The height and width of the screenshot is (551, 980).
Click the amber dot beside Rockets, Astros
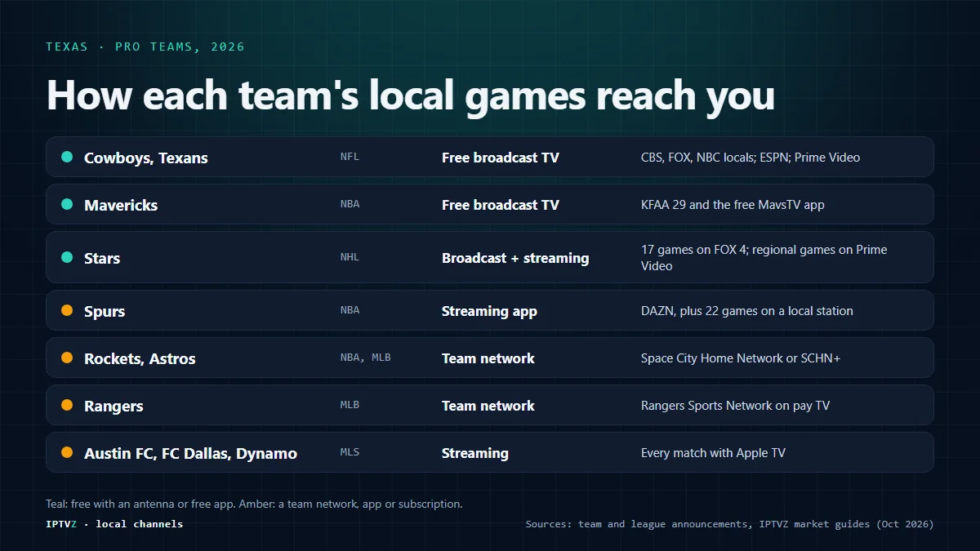(x=67, y=358)
